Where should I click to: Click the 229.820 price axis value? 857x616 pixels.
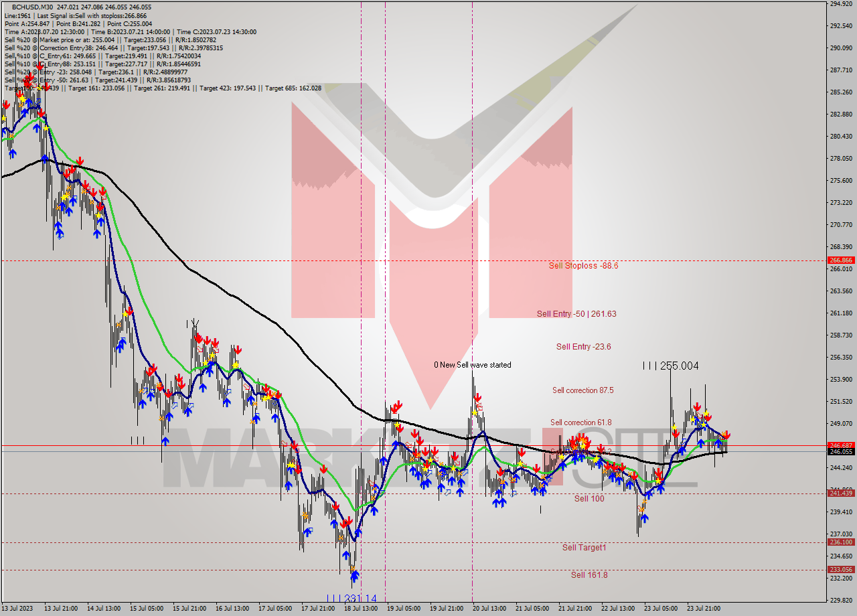(x=841, y=600)
